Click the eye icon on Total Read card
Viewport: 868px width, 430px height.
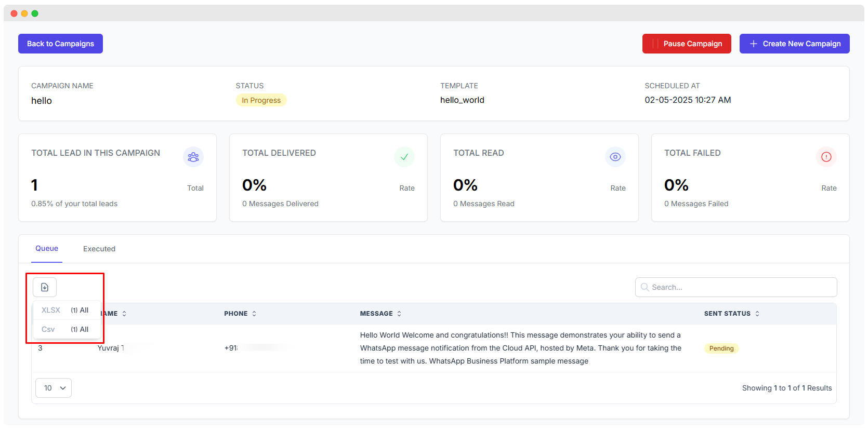tap(615, 157)
